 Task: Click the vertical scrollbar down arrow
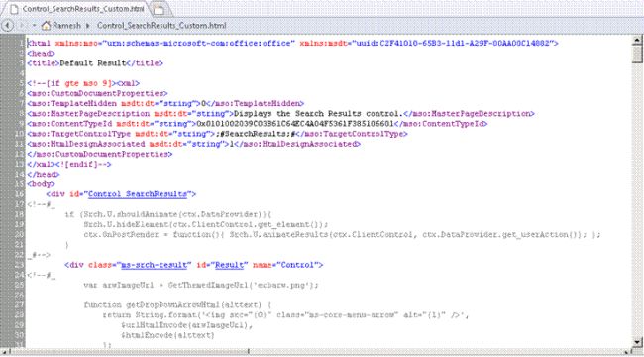tap(637, 342)
